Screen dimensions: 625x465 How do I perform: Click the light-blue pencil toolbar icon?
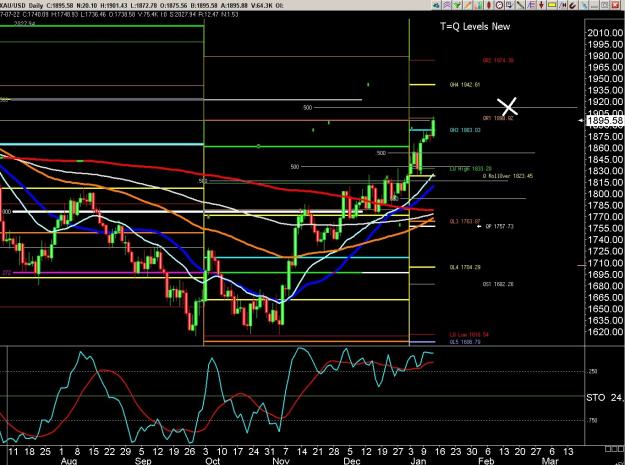coord(584,5)
